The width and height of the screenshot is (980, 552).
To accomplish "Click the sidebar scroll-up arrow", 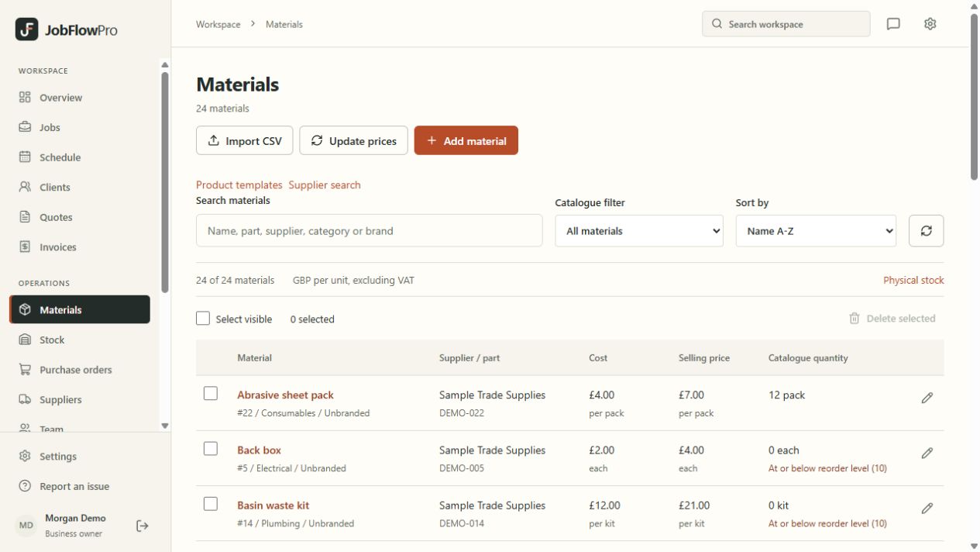I will tap(164, 64).
